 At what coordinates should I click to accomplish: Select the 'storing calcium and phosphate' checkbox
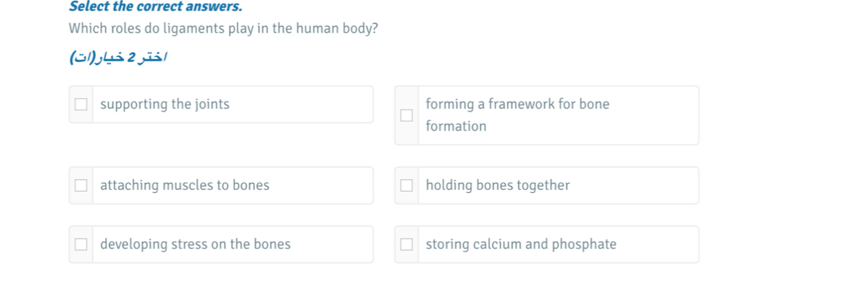click(407, 244)
